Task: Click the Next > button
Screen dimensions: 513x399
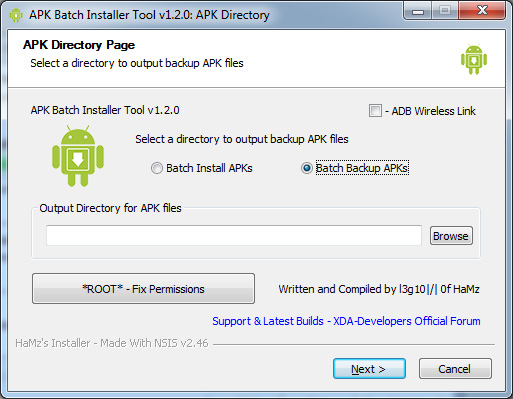Action: coord(369,369)
